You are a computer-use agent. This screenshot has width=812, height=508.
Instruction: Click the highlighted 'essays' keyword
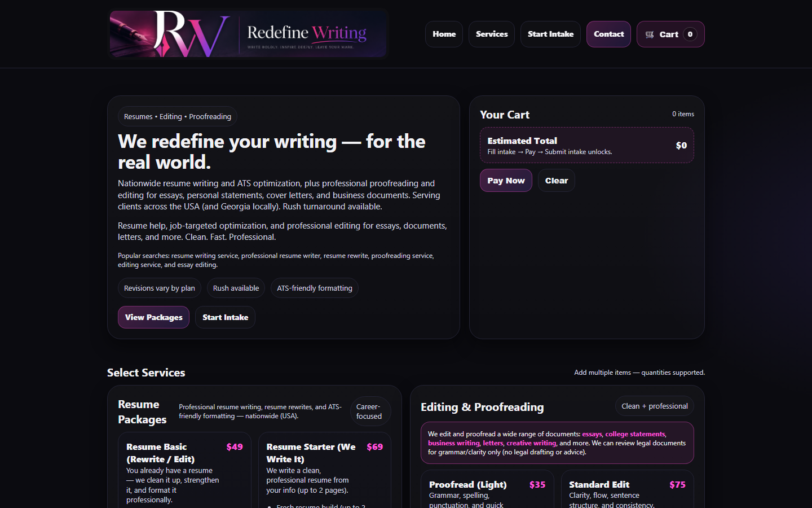coord(592,434)
